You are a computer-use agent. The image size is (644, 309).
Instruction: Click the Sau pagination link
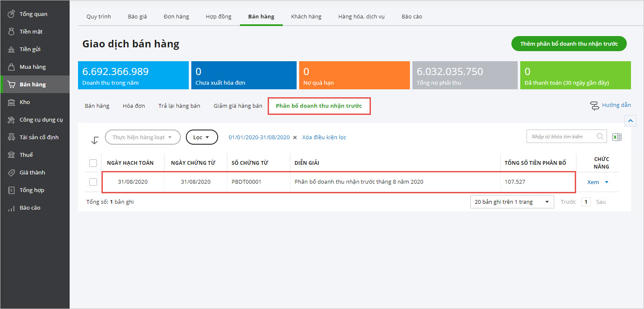click(x=601, y=202)
